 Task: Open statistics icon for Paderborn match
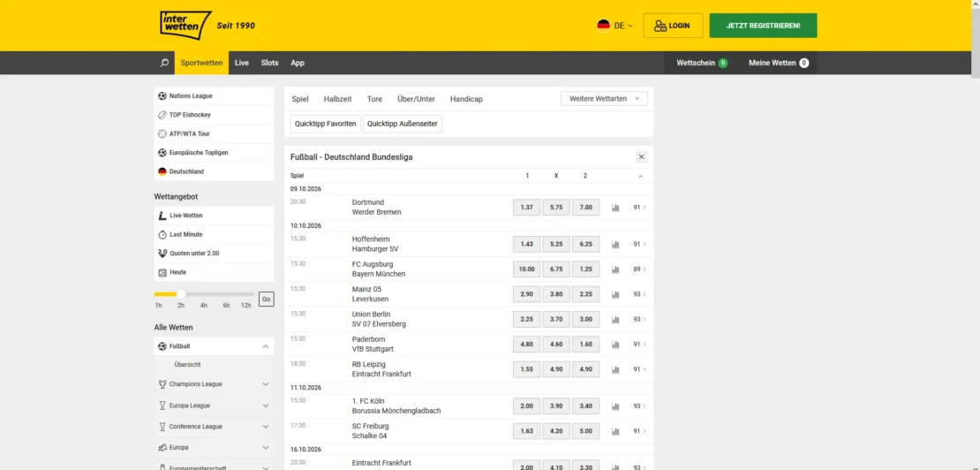point(615,345)
